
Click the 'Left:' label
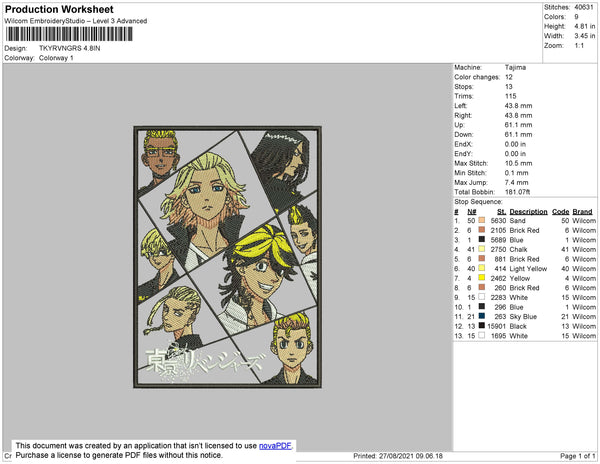pos(461,106)
